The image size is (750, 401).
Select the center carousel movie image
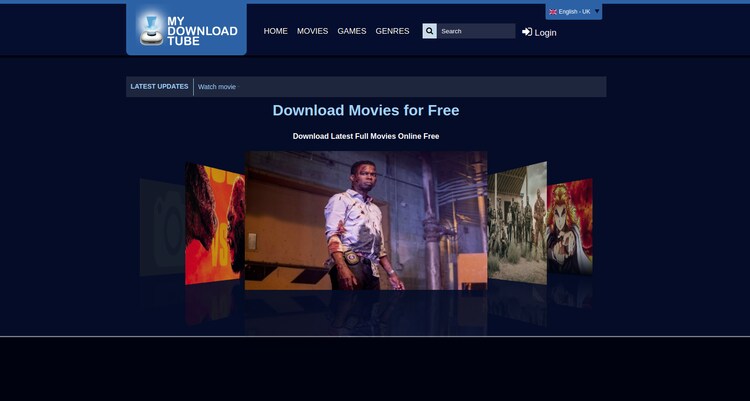tap(366, 221)
